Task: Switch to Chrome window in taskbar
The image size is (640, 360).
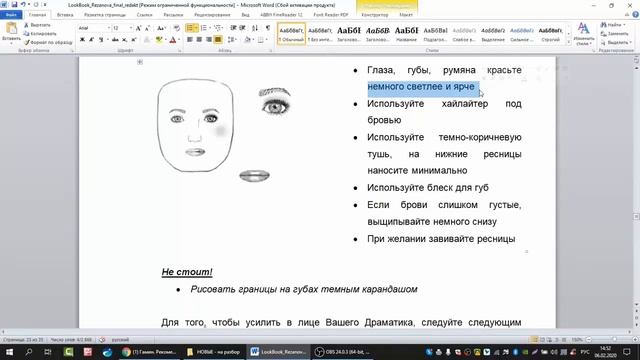Action: click(x=149, y=352)
